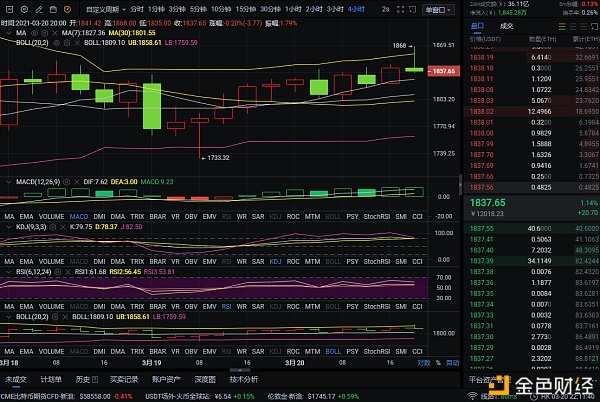Toggle main chart BOLL visibility eye icon
Viewport: 600px width, 402px height.
click(x=57, y=43)
